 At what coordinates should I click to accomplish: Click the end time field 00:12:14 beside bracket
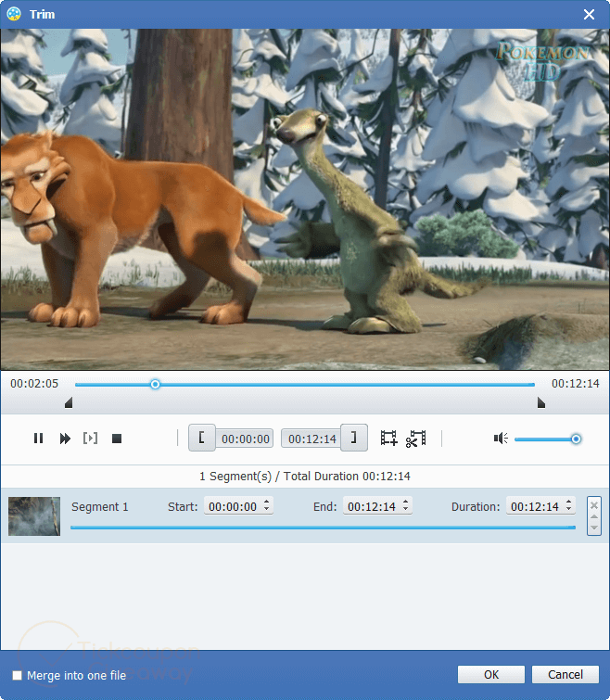click(x=311, y=439)
